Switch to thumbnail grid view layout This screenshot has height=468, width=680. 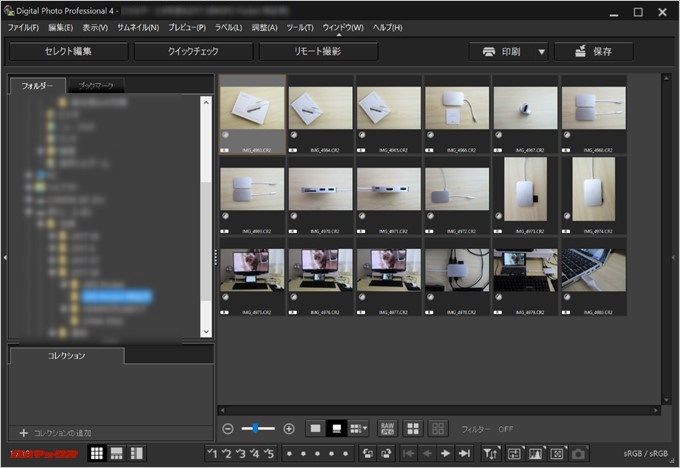pos(97,454)
